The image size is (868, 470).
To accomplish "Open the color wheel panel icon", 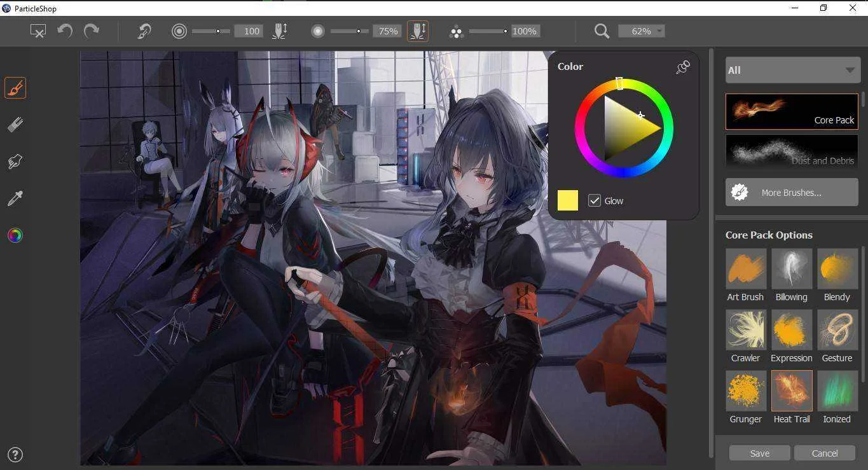I will (x=15, y=235).
